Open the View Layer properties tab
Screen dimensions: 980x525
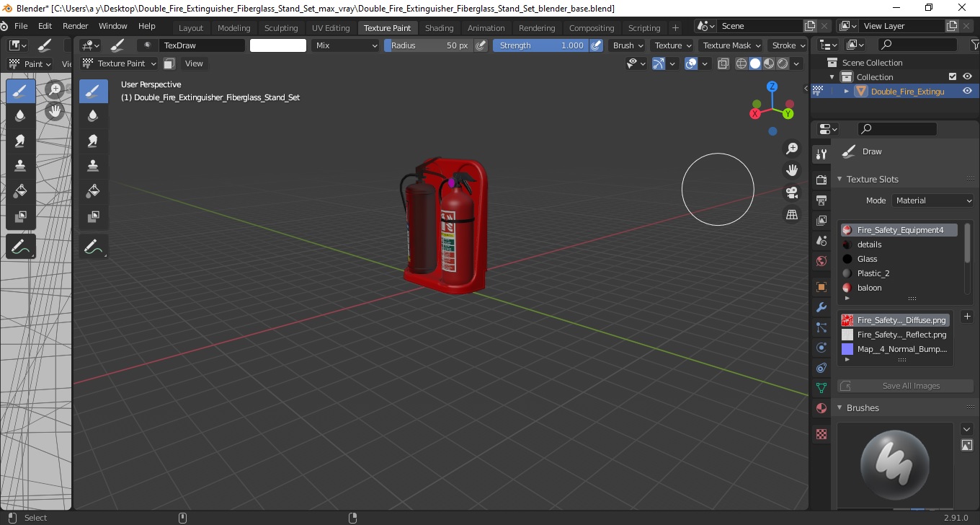(821, 220)
